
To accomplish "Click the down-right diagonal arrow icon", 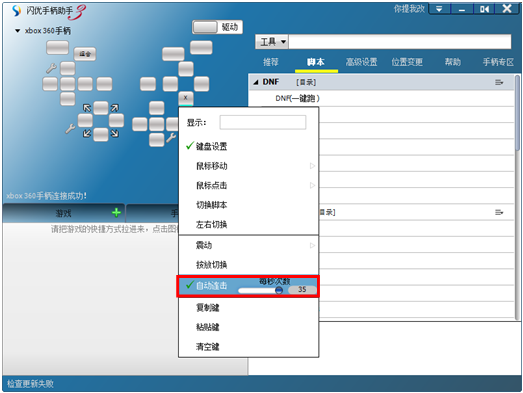I will (114, 133).
